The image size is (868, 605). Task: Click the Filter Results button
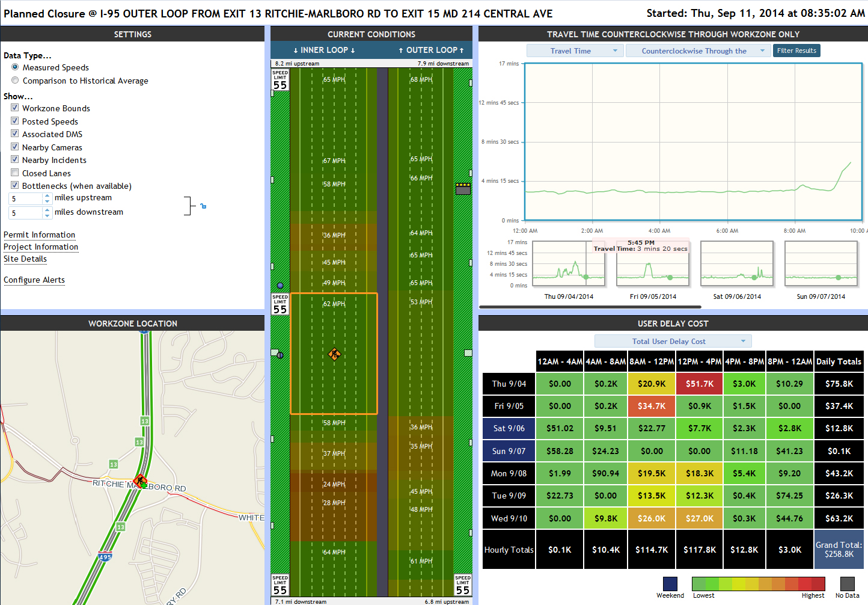(796, 51)
